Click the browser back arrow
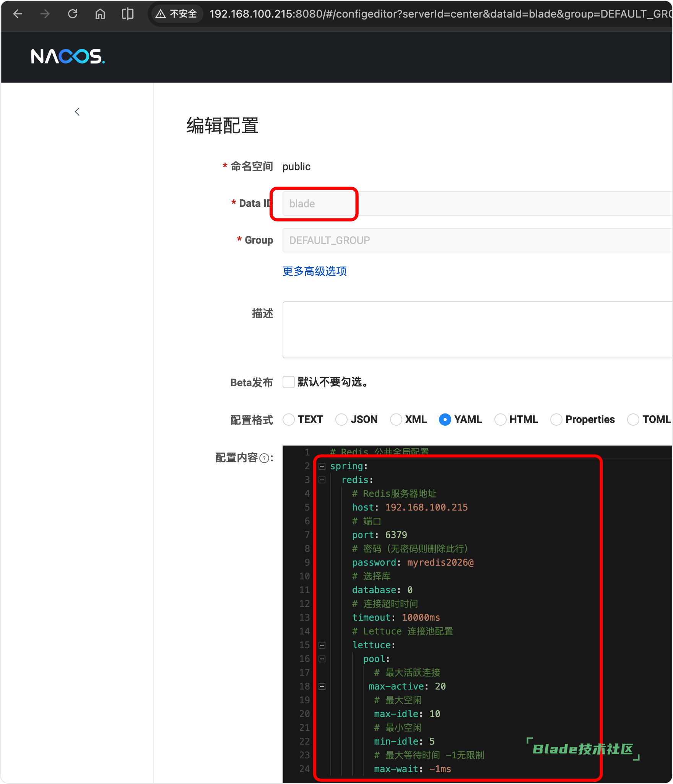This screenshot has width=673, height=784. tap(18, 14)
